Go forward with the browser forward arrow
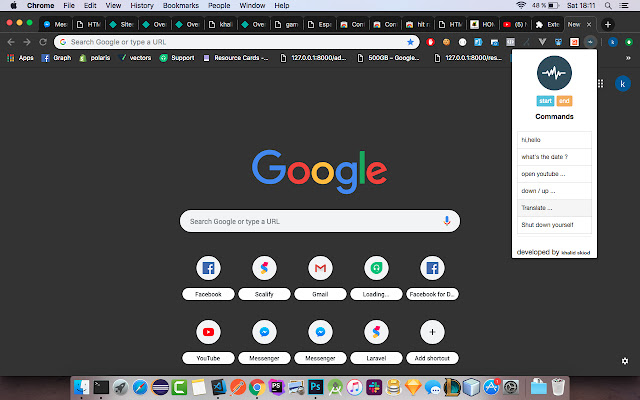The width and height of the screenshot is (640, 400). pyautogui.click(x=27, y=42)
